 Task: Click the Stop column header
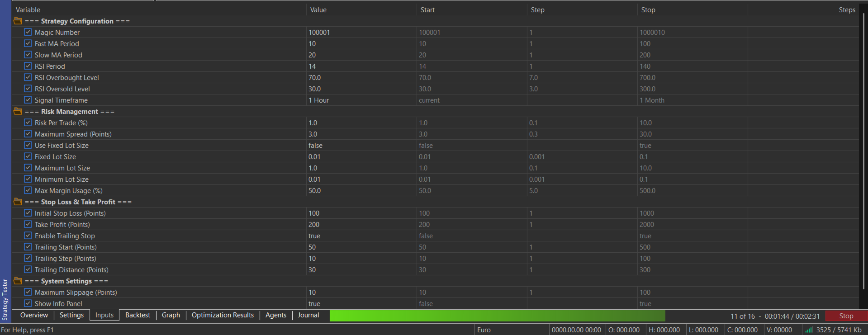pyautogui.click(x=693, y=10)
